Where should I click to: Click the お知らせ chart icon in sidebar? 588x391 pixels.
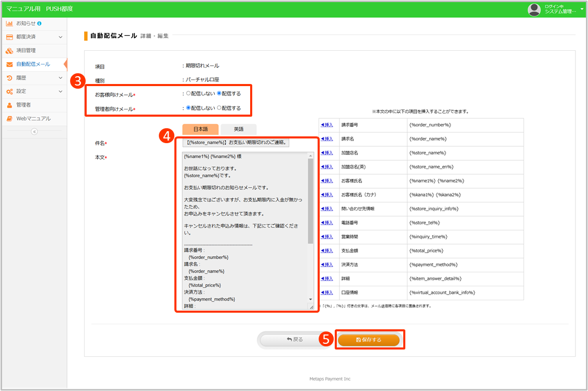pyautogui.click(x=9, y=23)
